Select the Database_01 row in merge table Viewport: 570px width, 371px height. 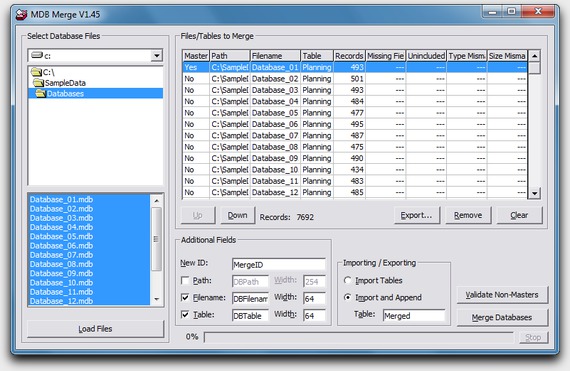point(355,67)
